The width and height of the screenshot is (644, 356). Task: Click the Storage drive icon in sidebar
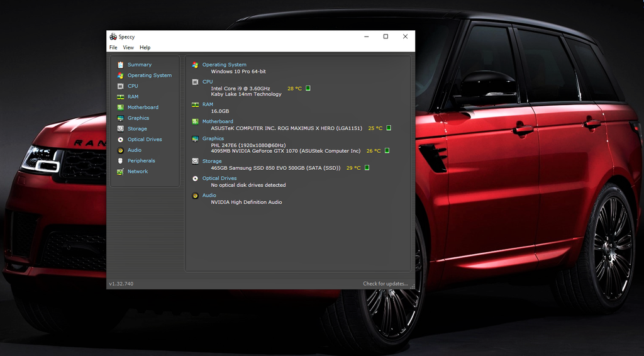pyautogui.click(x=120, y=128)
